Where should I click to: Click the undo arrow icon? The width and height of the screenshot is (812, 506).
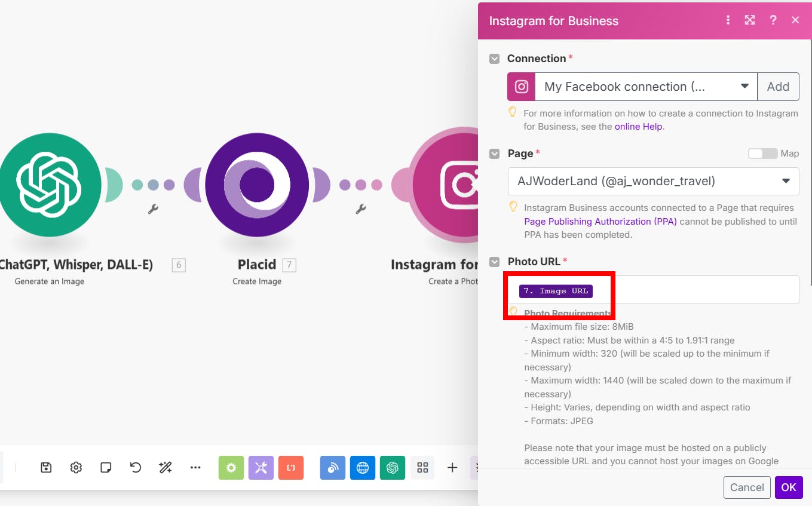pos(136,468)
